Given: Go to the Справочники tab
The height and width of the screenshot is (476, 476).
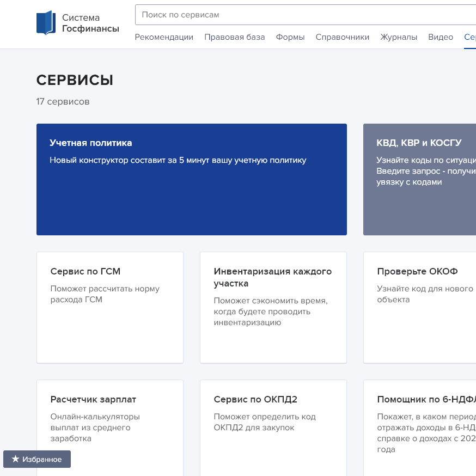Looking at the screenshot, I should tap(343, 37).
